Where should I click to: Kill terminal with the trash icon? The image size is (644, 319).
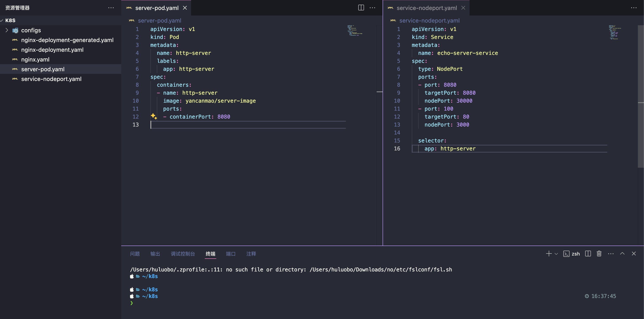pos(599,254)
